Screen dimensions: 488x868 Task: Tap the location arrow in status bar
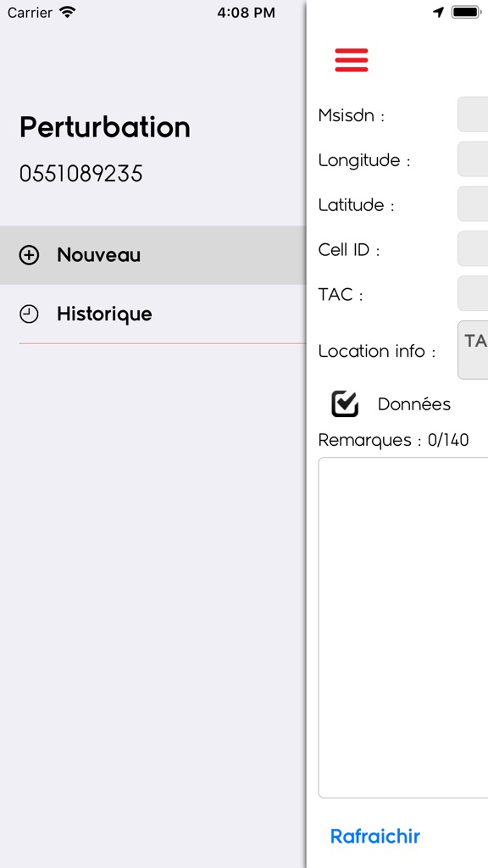pos(438,12)
